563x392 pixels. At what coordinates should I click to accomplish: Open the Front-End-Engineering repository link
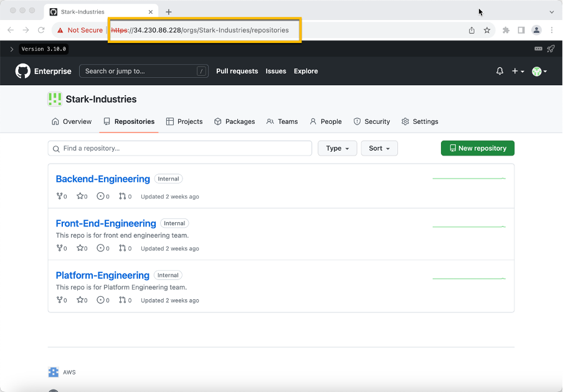point(105,223)
